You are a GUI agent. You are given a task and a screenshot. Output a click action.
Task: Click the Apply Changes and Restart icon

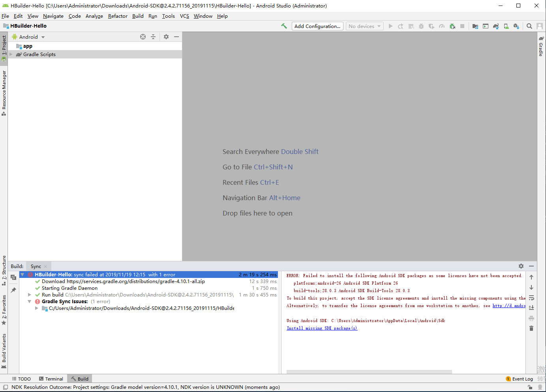tap(401, 26)
